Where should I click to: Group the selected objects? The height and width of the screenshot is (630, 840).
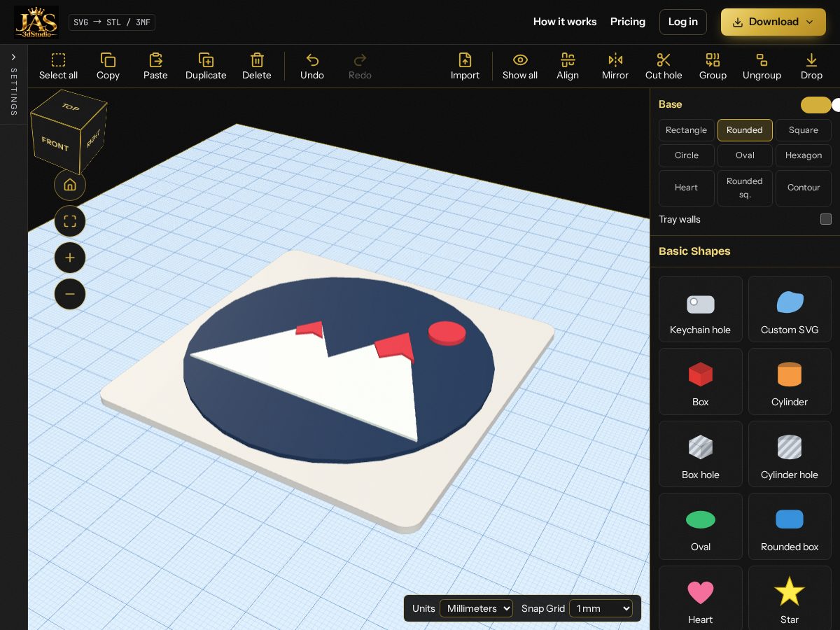pyautogui.click(x=713, y=66)
